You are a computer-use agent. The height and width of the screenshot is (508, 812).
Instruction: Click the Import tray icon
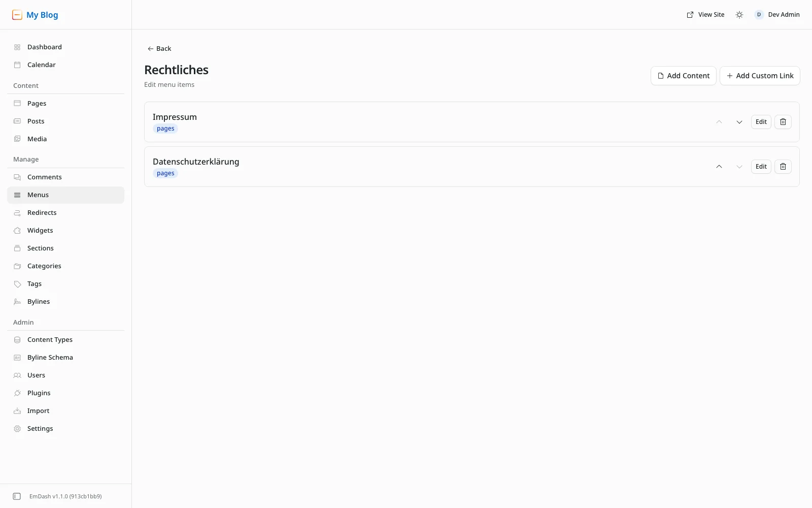[x=17, y=411]
